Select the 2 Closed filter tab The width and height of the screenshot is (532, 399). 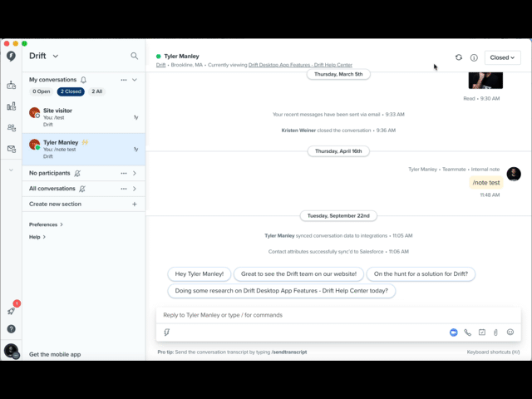coord(71,91)
